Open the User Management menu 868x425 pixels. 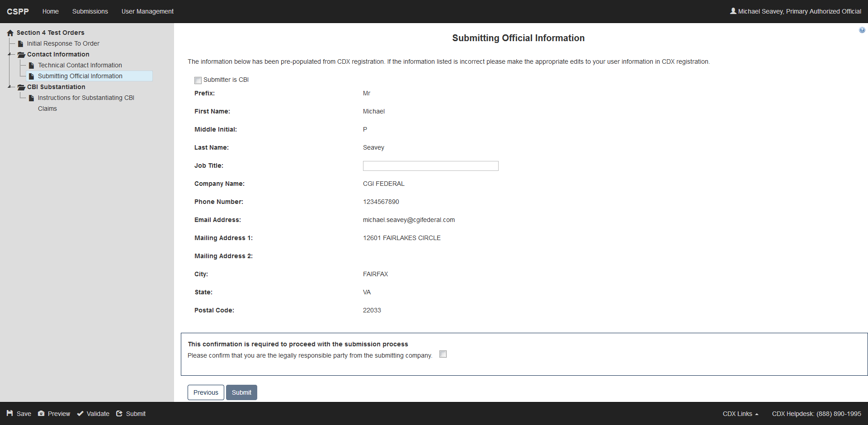tap(147, 11)
